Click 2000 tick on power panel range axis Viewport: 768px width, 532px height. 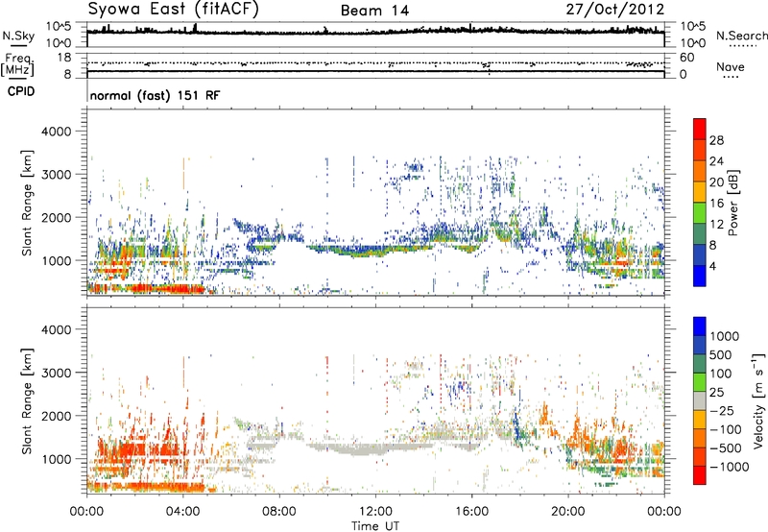point(57,217)
